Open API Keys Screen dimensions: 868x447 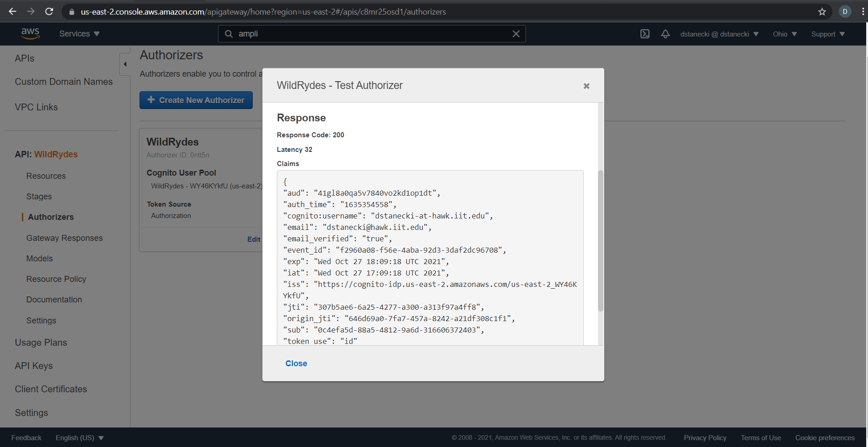(x=34, y=366)
